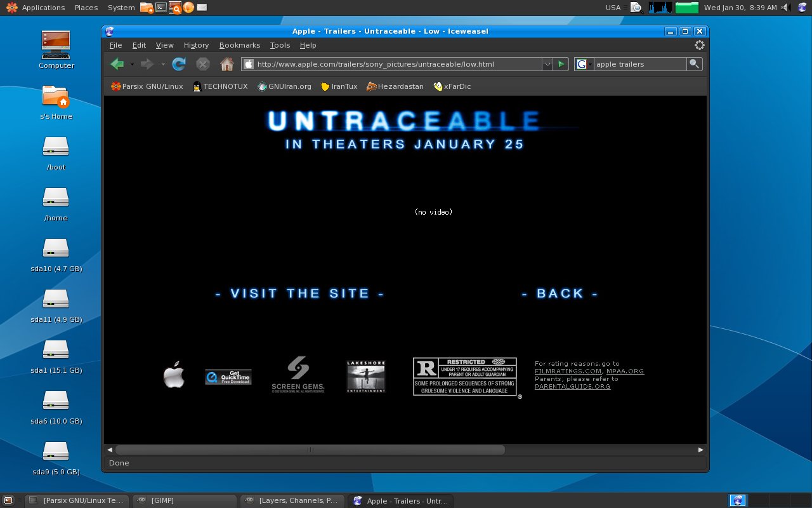Screen dimensions: 812x508
Task: Switch to the GIMP taskbar window
Action: [185, 500]
